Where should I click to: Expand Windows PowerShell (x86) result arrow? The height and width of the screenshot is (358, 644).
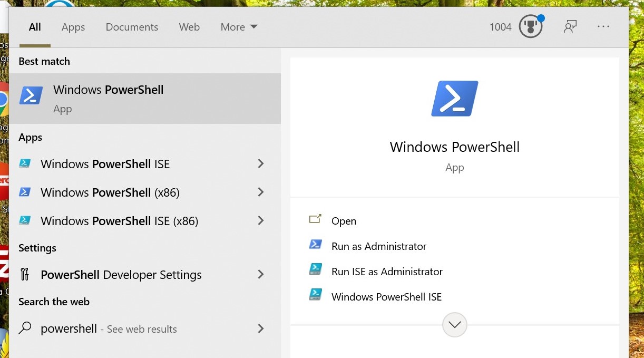coord(260,192)
